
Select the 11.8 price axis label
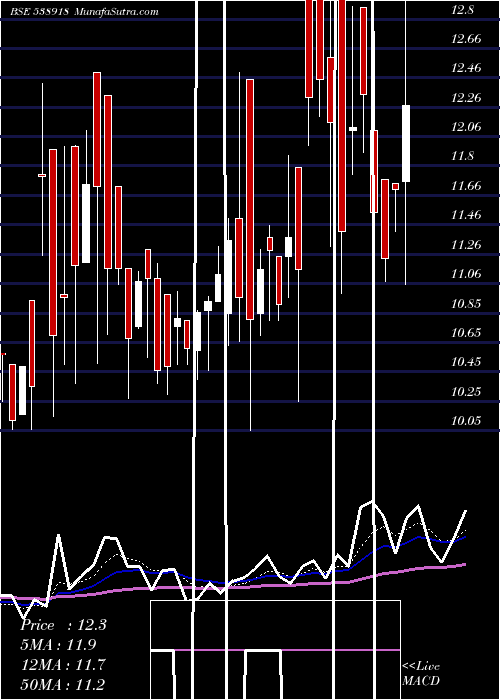coord(462,156)
